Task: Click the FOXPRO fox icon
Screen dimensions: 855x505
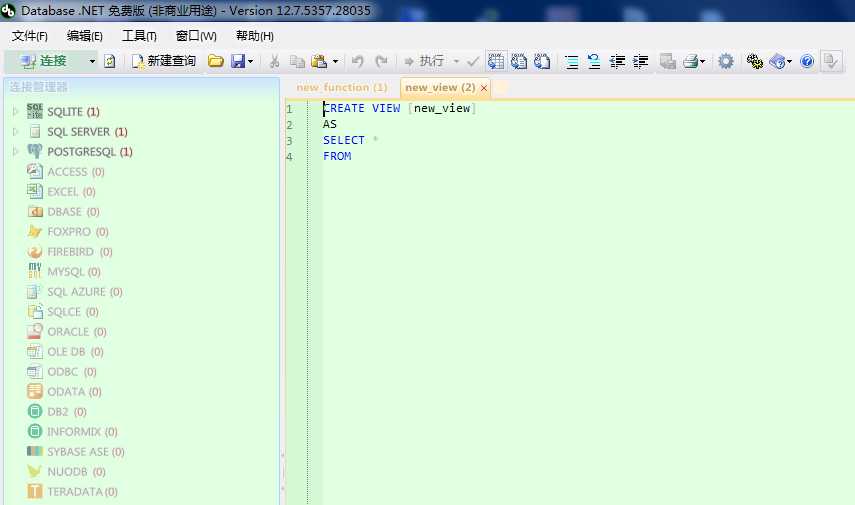Action: click(35, 231)
